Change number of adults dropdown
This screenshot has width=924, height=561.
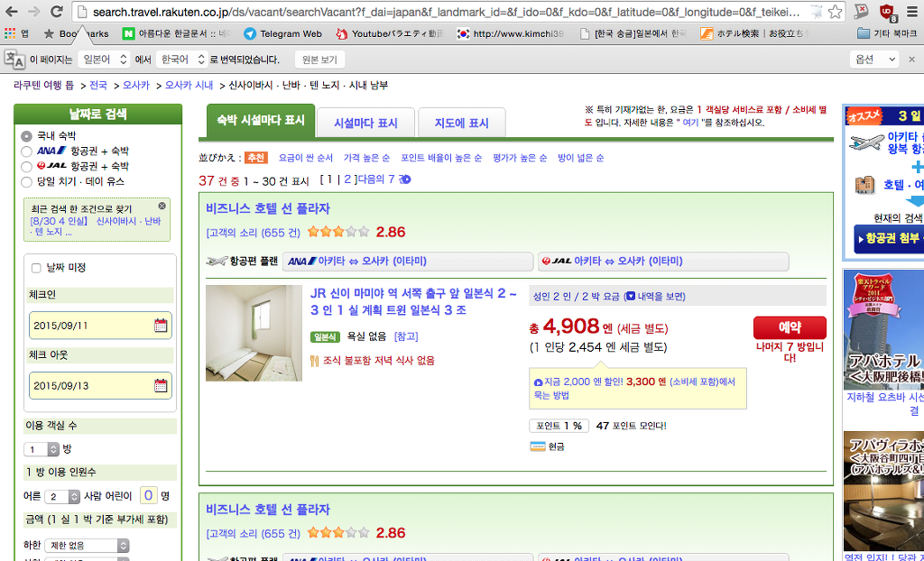tap(62, 497)
